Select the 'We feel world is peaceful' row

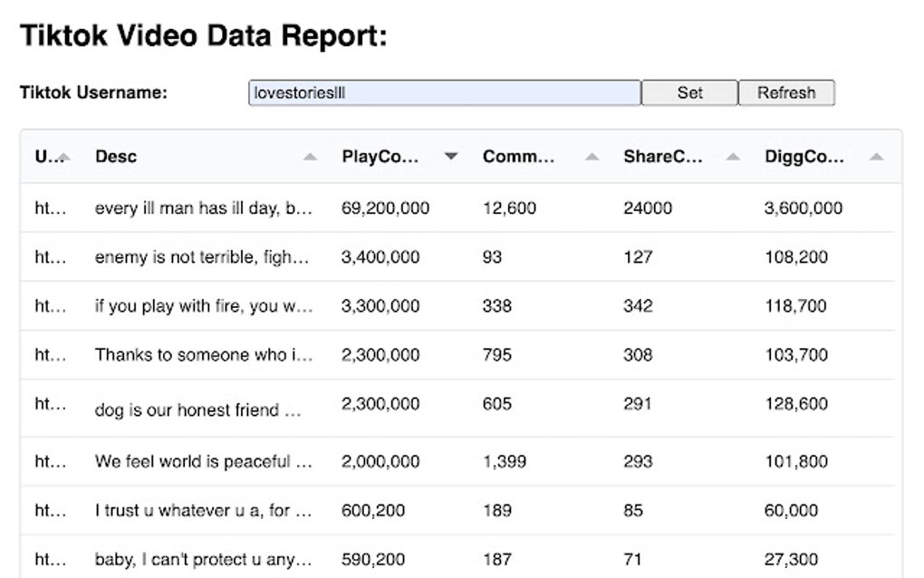pyautogui.click(x=203, y=461)
